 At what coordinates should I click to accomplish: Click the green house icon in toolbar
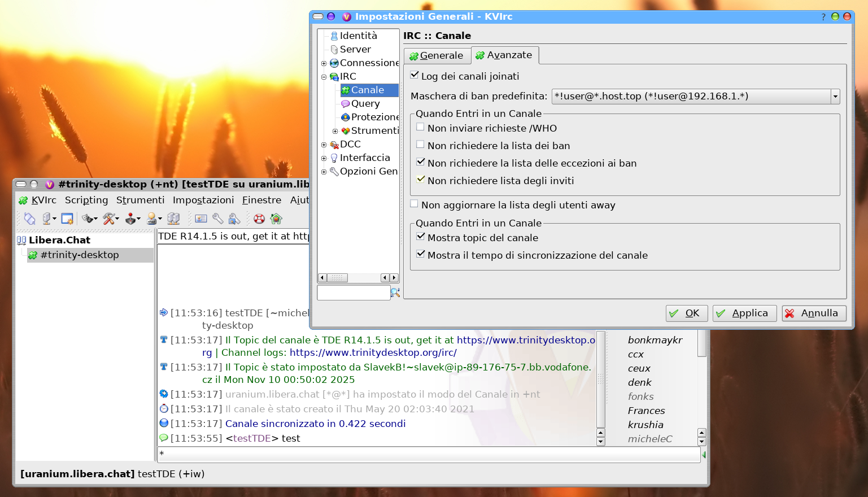[276, 219]
